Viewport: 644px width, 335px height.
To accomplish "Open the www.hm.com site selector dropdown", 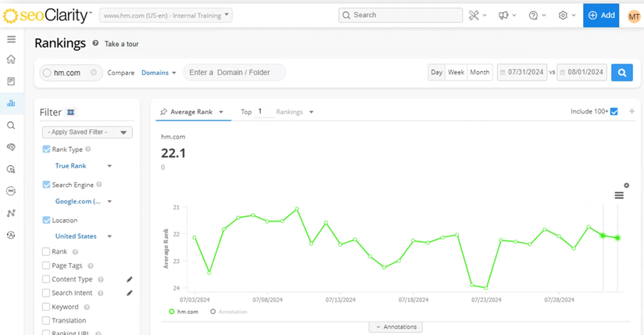I will click(x=166, y=15).
